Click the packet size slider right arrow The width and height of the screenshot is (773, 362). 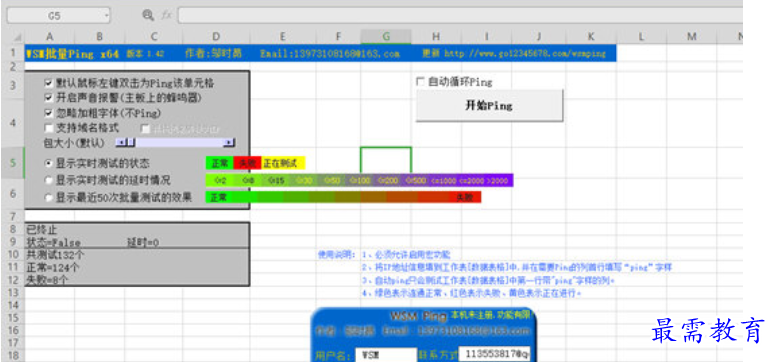pos(229,143)
